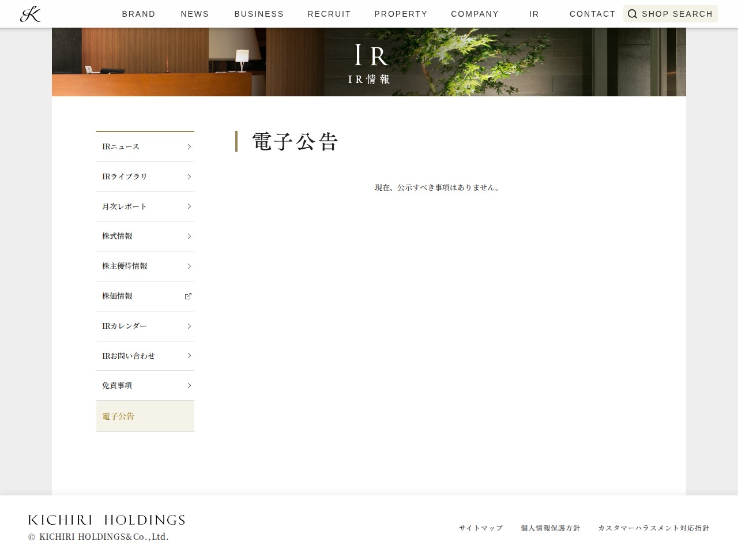Image resolution: width=738 pixels, height=560 pixels.
Task: Click the KICHIRI HOLDINGS footer logo
Action: point(107,520)
